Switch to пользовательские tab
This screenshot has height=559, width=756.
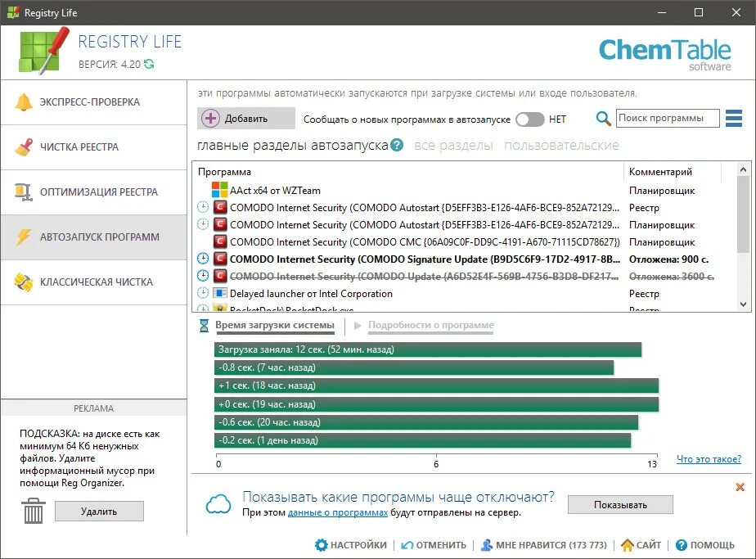(561, 145)
